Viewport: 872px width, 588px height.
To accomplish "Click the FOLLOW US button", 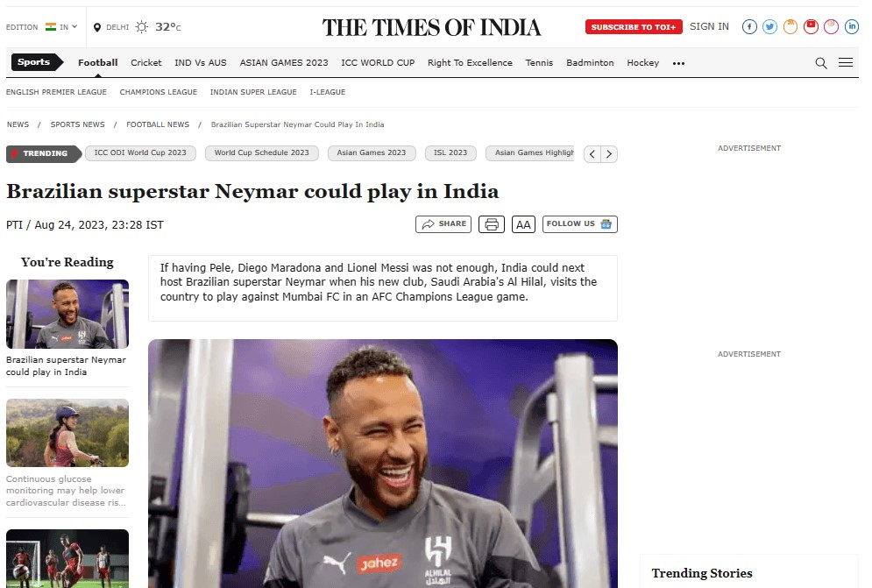I will (x=579, y=223).
